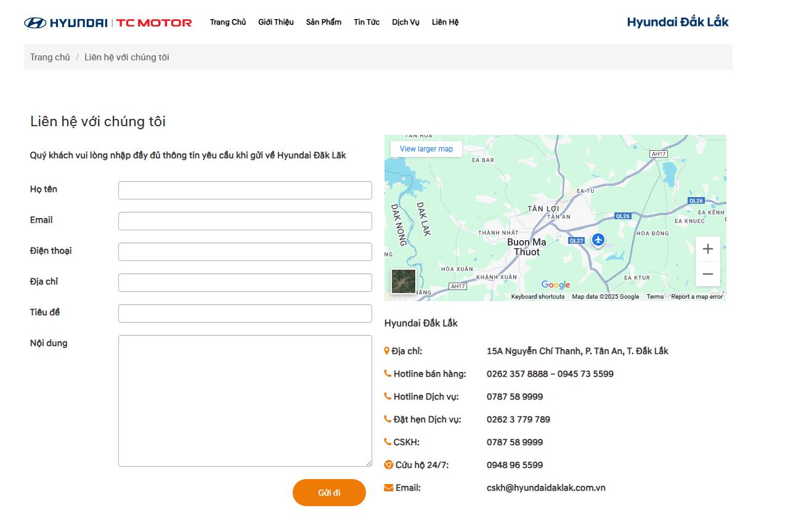Open the map Keyboard shortcuts link

[537, 297]
